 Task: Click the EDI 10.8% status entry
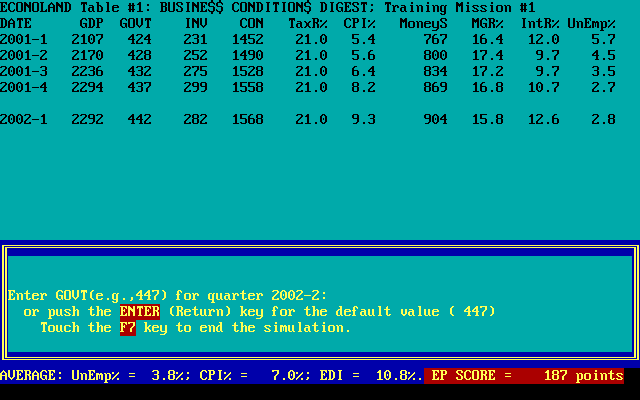[x=371, y=376]
